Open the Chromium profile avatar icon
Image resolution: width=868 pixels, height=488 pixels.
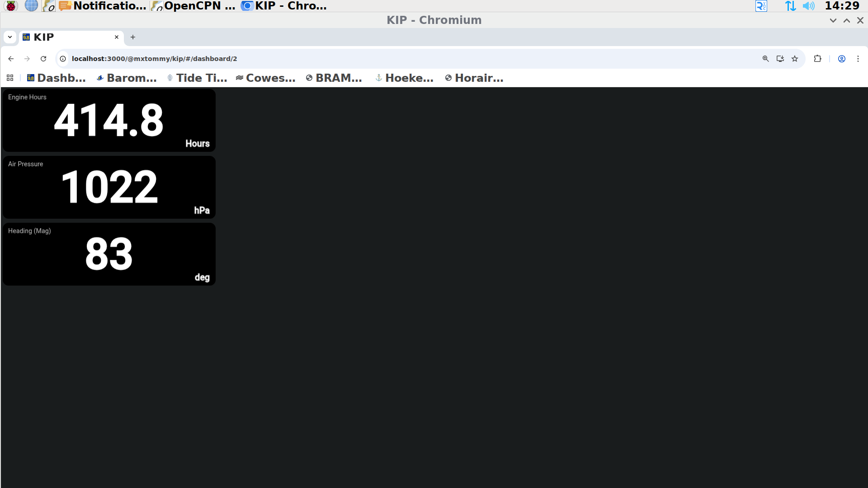841,59
